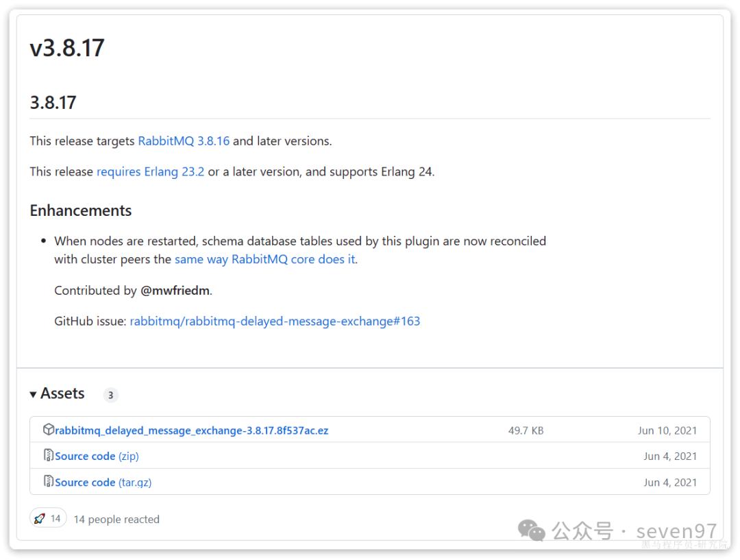Image resolution: width=740 pixels, height=560 pixels.
Task: Click the archive icon beside Source code (tar.gz)
Action: (x=48, y=481)
